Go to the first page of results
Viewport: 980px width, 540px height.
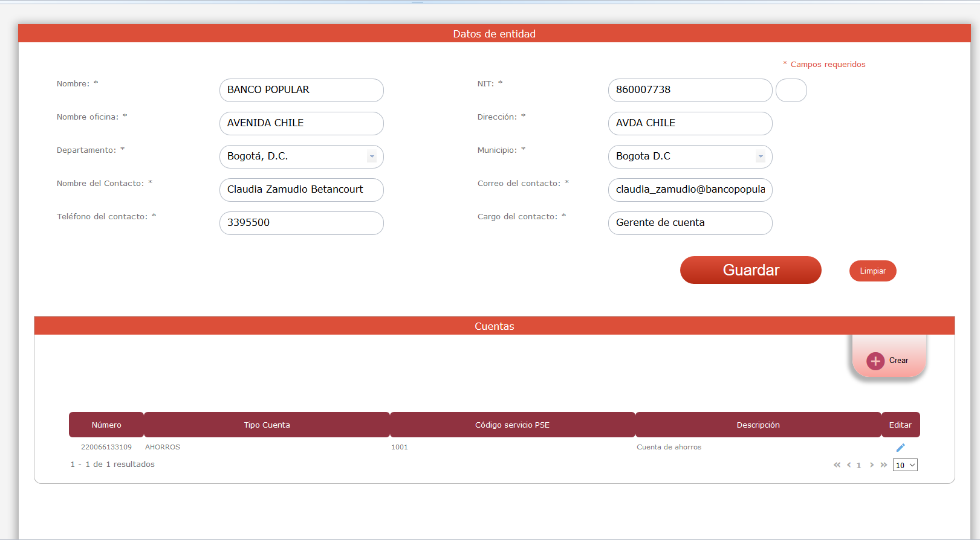837,465
